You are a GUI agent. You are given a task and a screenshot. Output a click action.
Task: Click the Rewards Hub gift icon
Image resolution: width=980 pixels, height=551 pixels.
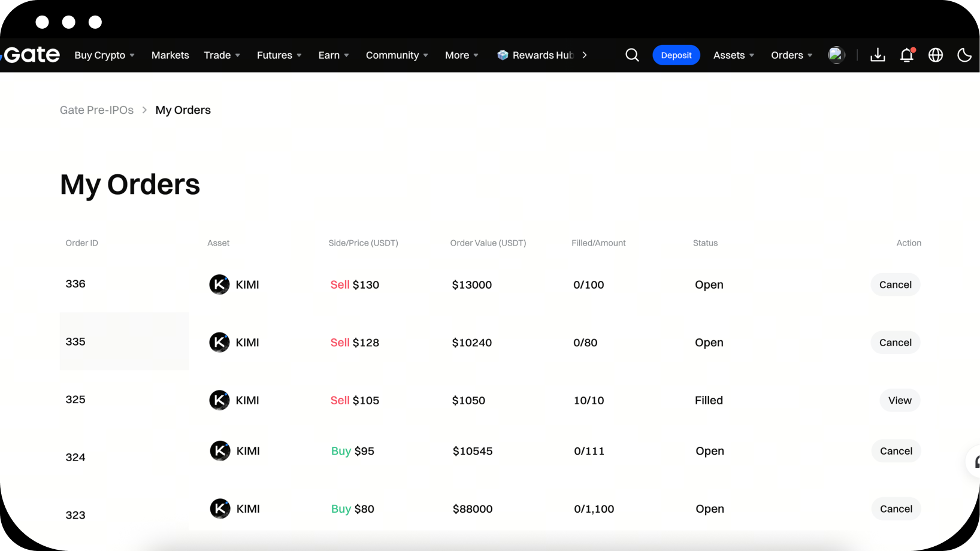[503, 55]
